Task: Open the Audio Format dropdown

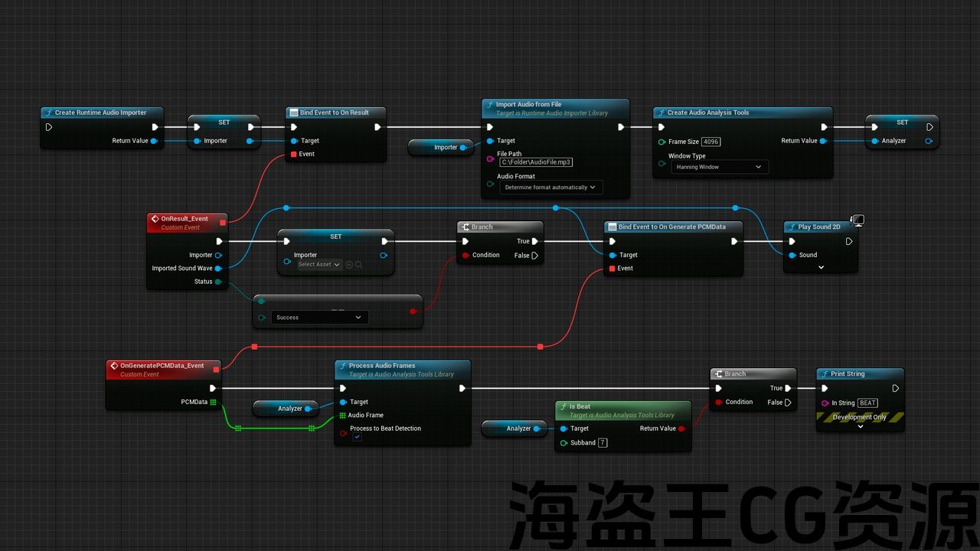Action: click(550, 187)
